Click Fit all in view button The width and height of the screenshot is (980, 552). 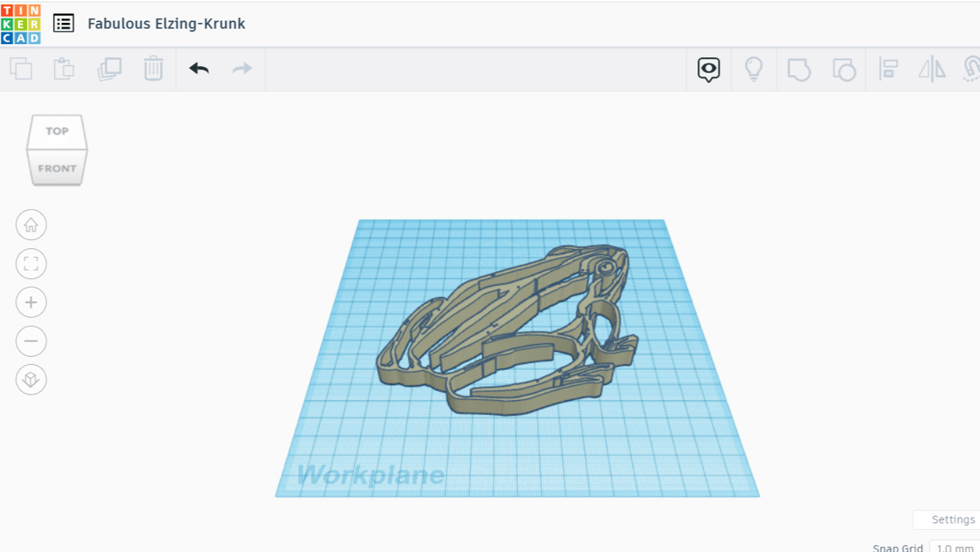pos(31,264)
